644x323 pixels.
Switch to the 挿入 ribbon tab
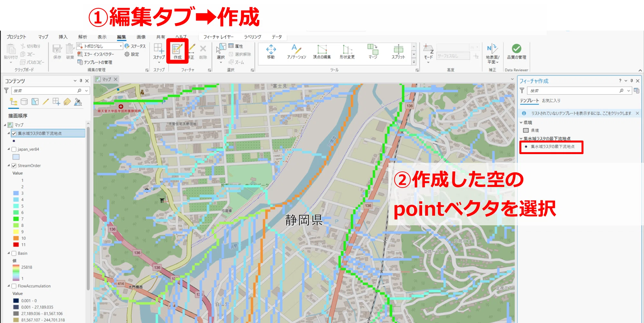click(63, 37)
